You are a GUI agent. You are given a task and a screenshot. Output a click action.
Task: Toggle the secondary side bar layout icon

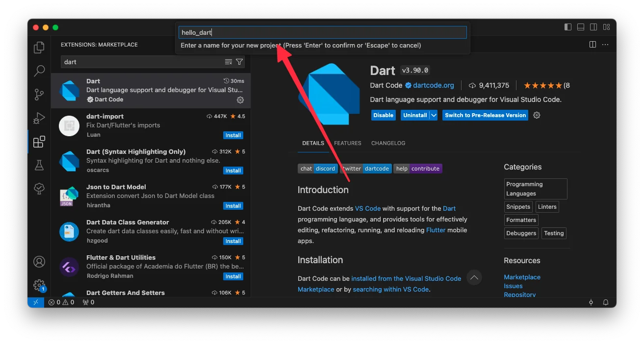click(x=593, y=27)
